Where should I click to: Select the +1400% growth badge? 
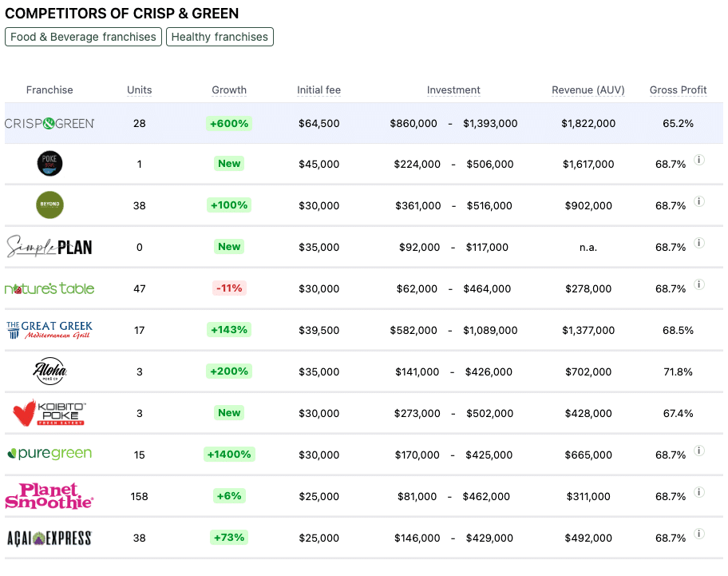[x=229, y=454]
